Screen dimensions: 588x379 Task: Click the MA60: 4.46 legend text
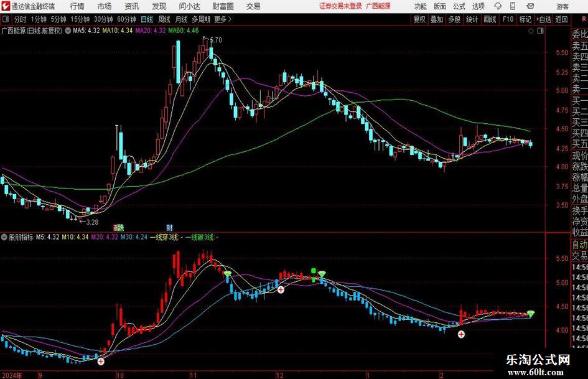point(184,30)
